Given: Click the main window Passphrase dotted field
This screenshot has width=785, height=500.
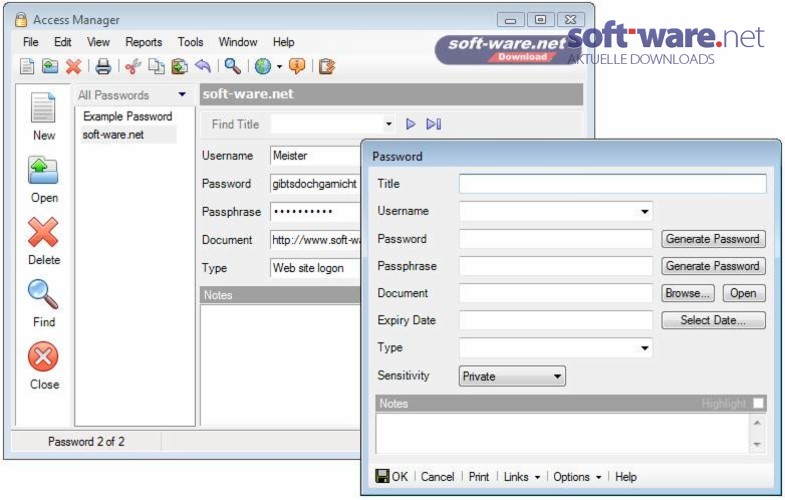Looking at the screenshot, I should pyautogui.click(x=315, y=212).
